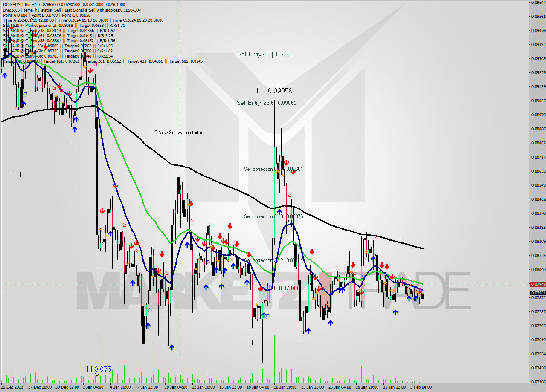Select the 0.08802 price axis label

click(538, 143)
